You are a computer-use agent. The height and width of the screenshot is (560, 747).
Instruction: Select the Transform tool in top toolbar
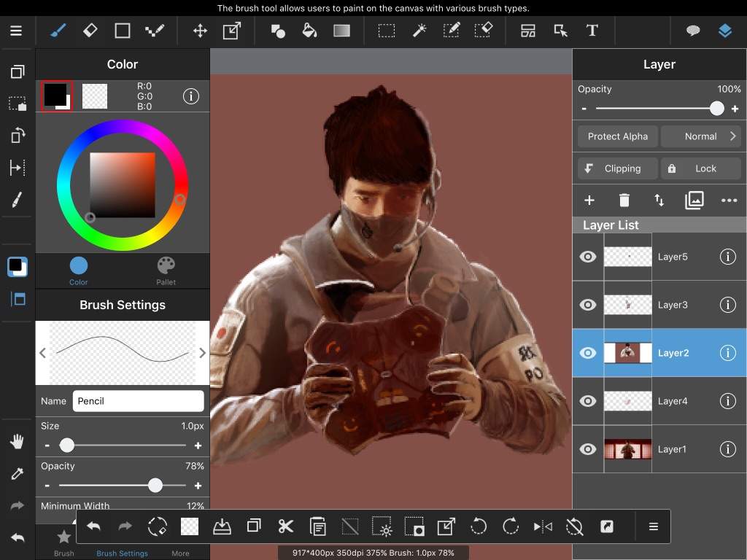pos(232,31)
